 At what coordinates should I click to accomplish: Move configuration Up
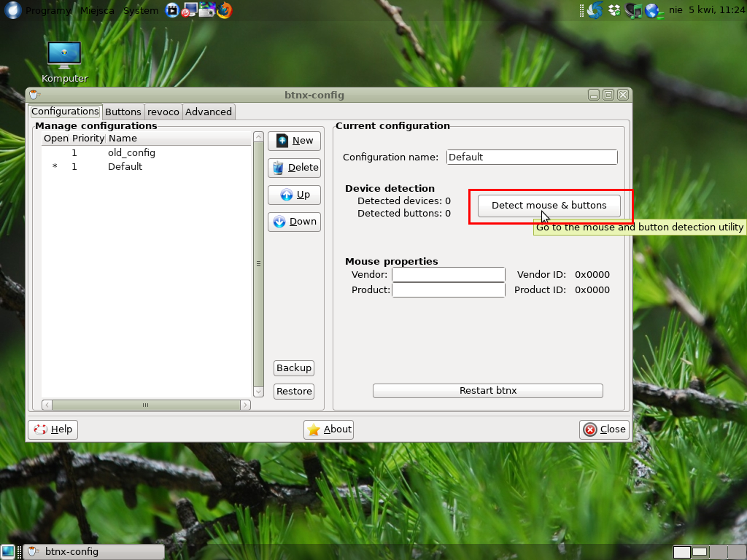[295, 195]
